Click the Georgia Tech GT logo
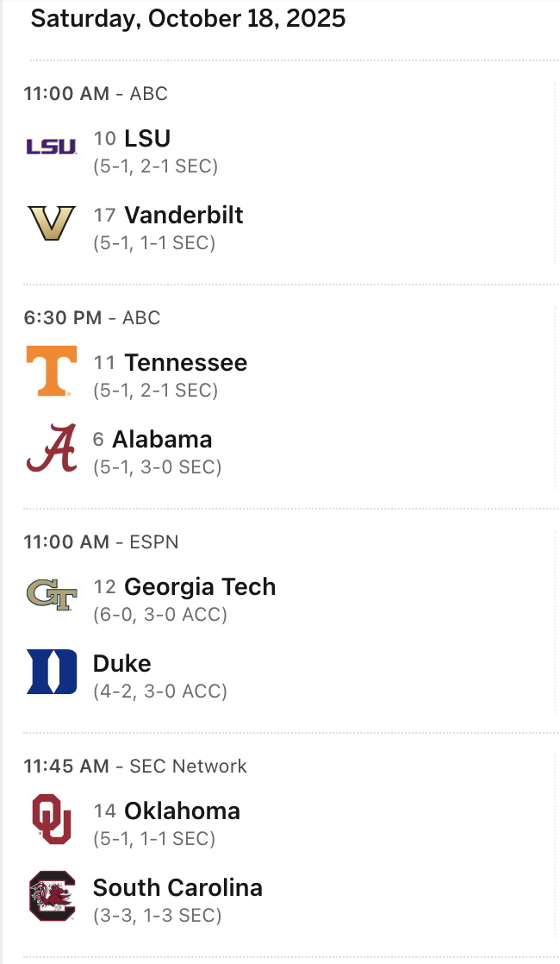 point(51,595)
